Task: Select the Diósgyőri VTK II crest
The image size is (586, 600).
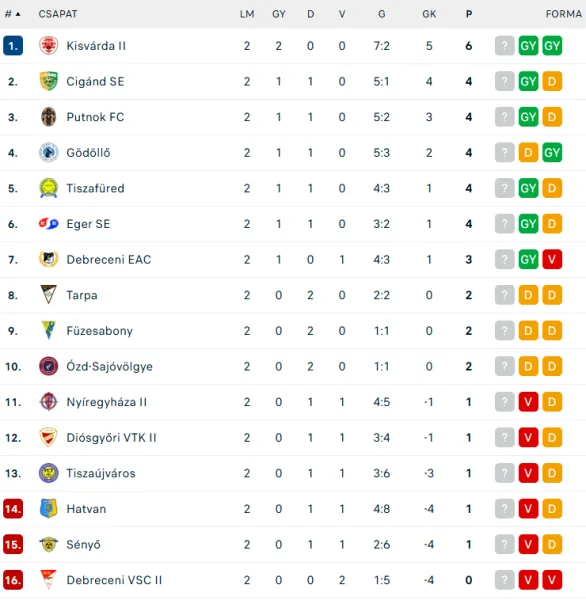Action: (49, 437)
